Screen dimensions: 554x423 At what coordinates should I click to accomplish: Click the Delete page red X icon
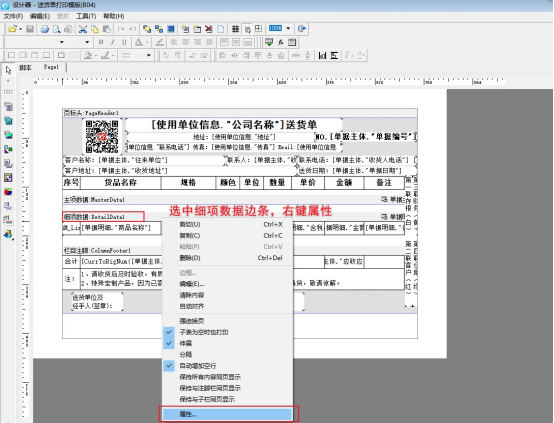coord(209,29)
